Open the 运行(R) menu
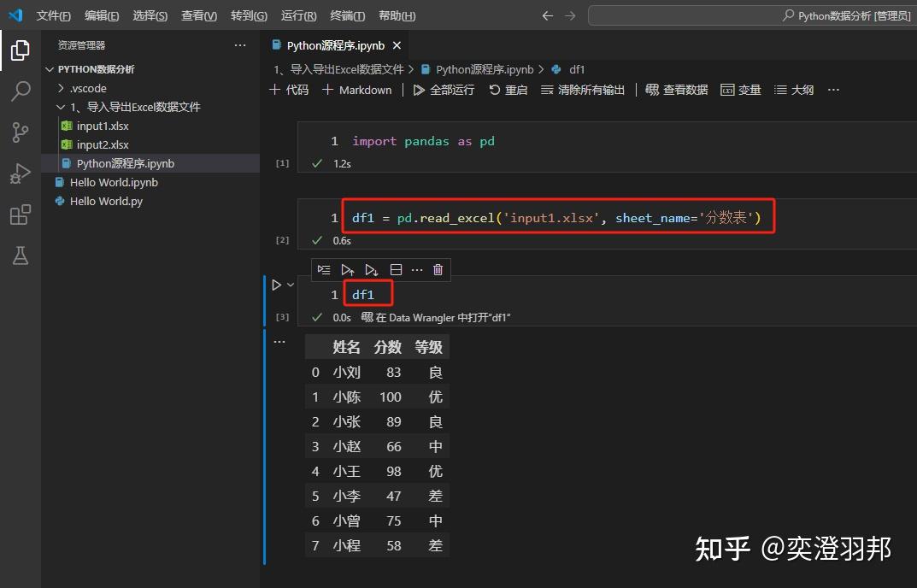The height and width of the screenshot is (588, 917). pyautogui.click(x=297, y=15)
